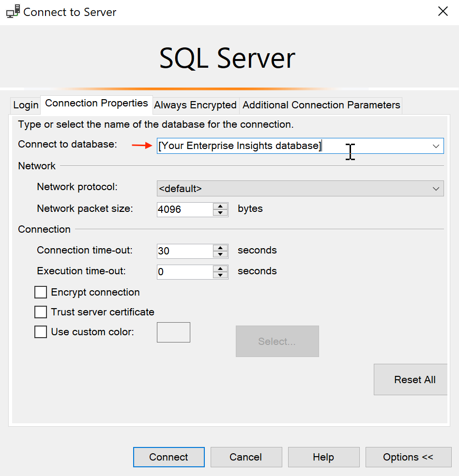Expand the Connect to database dropdown arrow
This screenshot has height=476, width=459.
click(x=436, y=146)
